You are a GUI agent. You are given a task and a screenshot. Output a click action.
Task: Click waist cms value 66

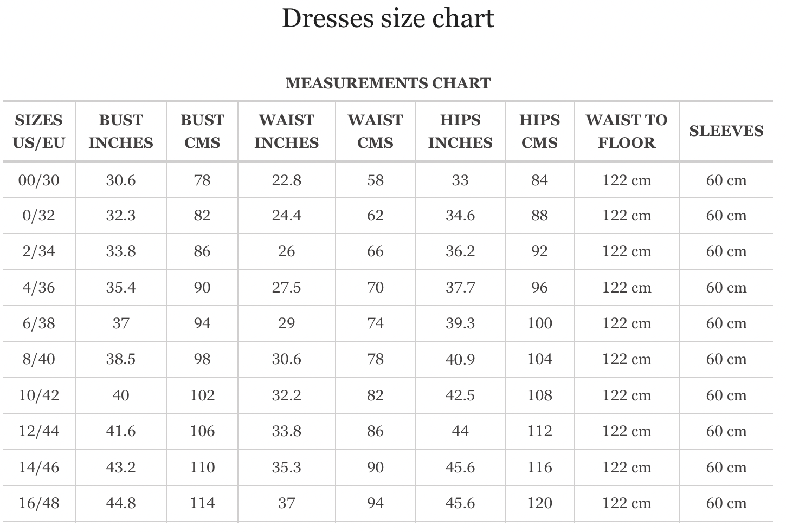tap(375, 251)
